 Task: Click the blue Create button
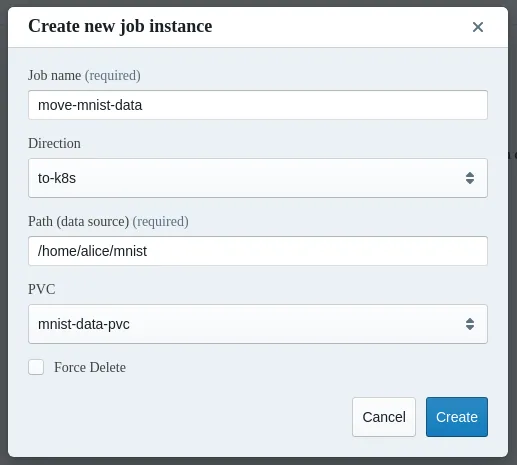coord(457,417)
